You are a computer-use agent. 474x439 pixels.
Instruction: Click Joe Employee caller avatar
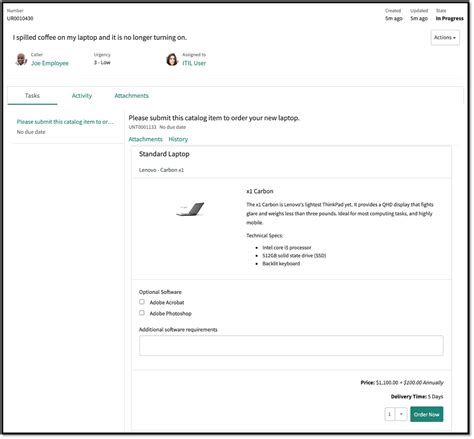[x=21, y=59]
